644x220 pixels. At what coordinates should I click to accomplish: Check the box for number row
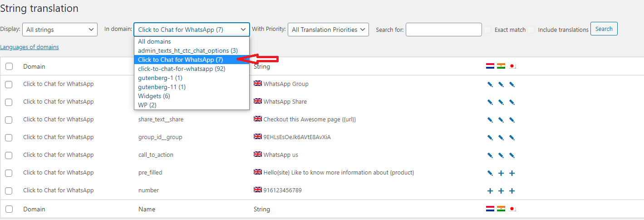[x=9, y=190]
